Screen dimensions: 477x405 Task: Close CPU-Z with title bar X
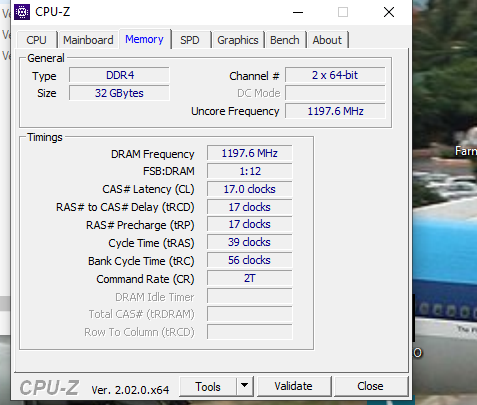coord(389,12)
